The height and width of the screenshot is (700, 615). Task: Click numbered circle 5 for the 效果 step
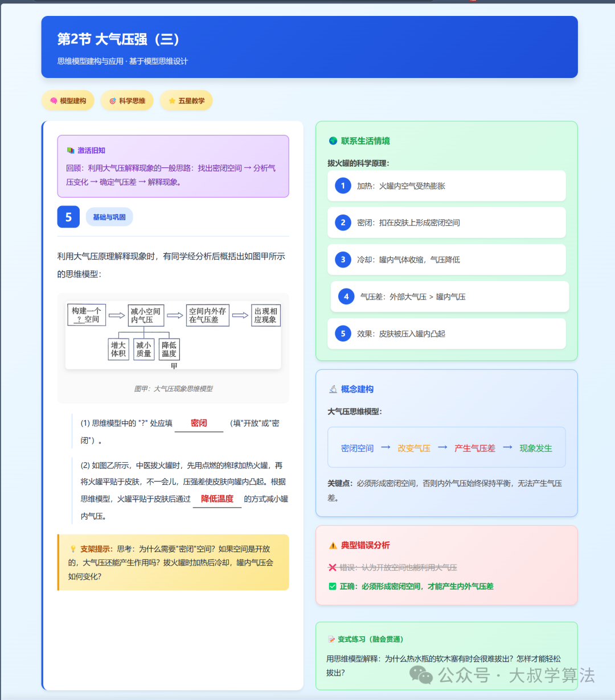pyautogui.click(x=342, y=333)
